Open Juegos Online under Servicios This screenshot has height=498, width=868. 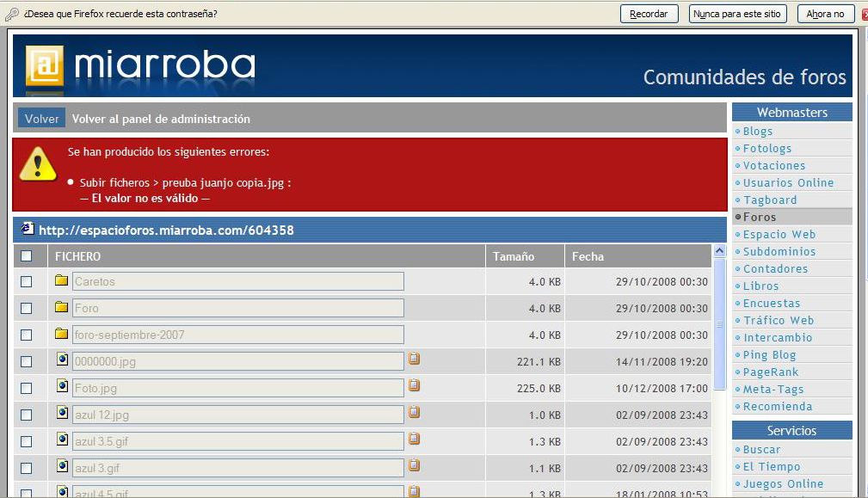click(x=784, y=483)
